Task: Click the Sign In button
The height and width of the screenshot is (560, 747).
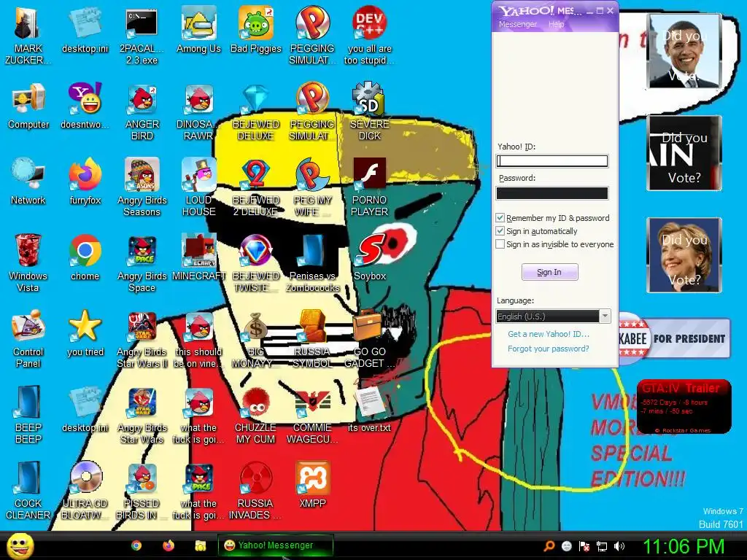Action: point(550,273)
